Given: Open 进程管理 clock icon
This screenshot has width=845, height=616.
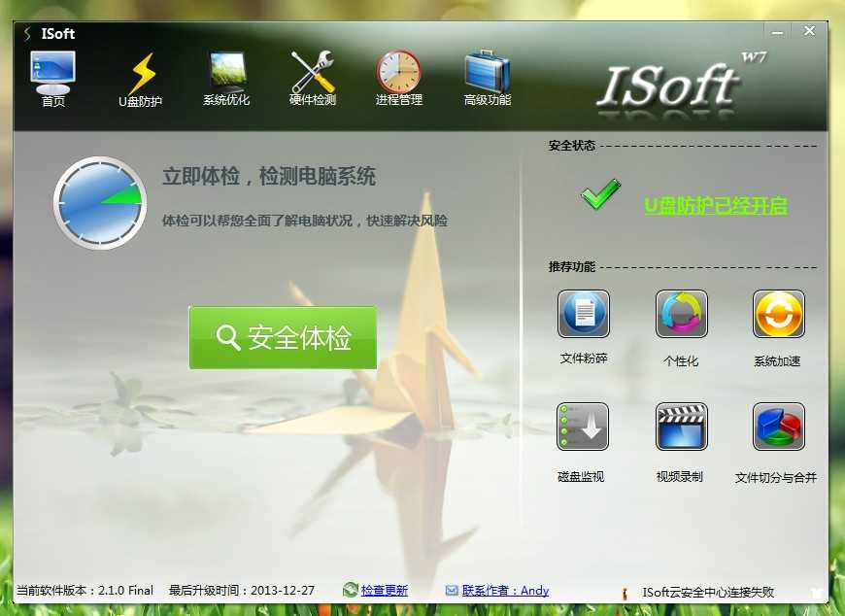Looking at the screenshot, I should pos(399,72).
